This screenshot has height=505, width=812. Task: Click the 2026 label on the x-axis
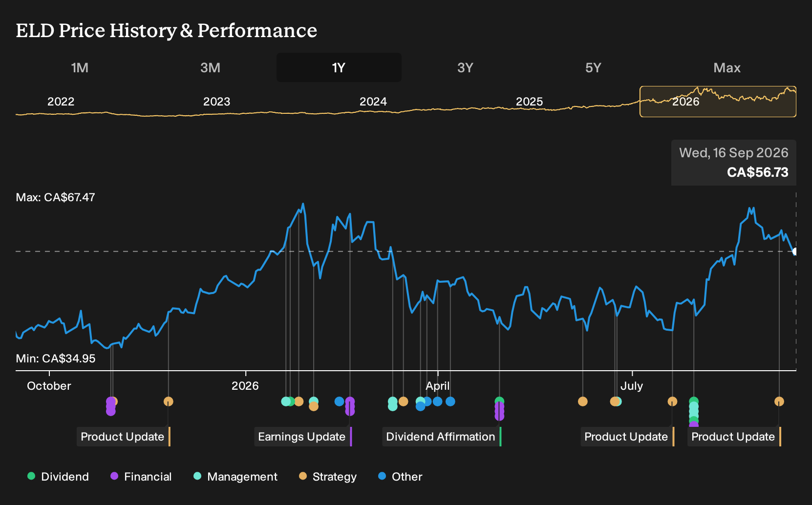245,386
